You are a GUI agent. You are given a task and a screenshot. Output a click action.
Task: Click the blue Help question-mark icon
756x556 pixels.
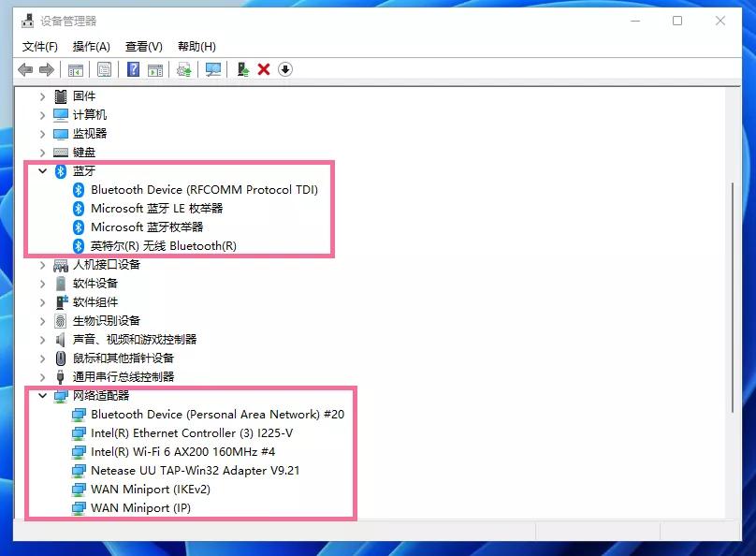point(133,69)
